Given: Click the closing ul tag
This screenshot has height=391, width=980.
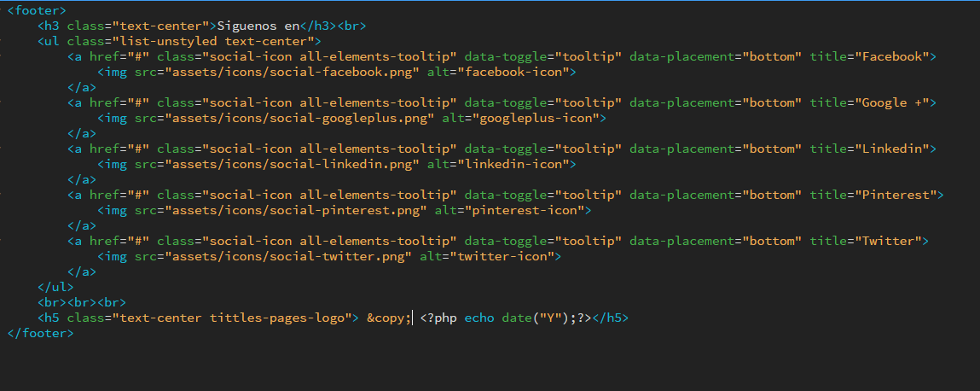Looking at the screenshot, I should point(55,287).
